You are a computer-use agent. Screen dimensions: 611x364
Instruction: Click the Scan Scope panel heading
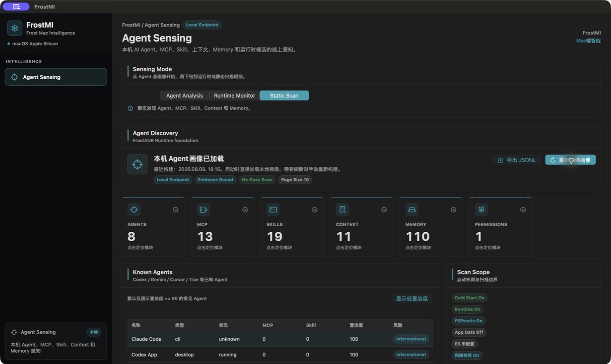473,272
